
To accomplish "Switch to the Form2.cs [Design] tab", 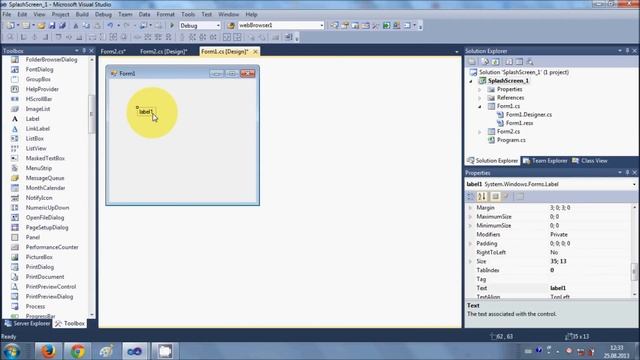I will pyautogui.click(x=163, y=51).
